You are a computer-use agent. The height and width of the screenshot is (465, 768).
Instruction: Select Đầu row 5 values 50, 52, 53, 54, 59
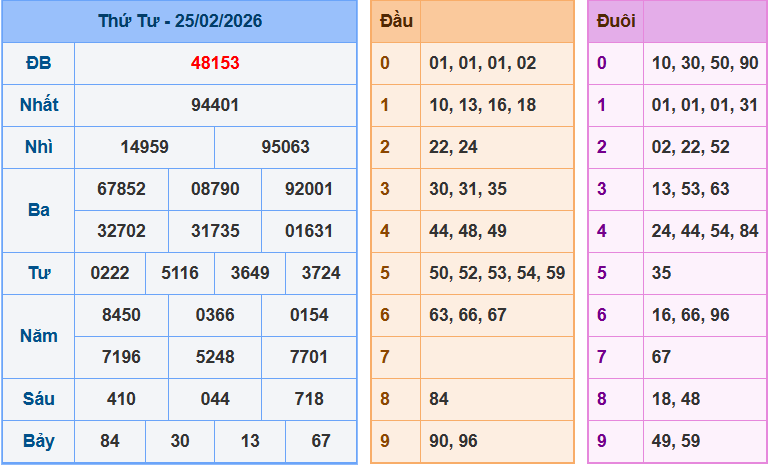click(x=497, y=273)
